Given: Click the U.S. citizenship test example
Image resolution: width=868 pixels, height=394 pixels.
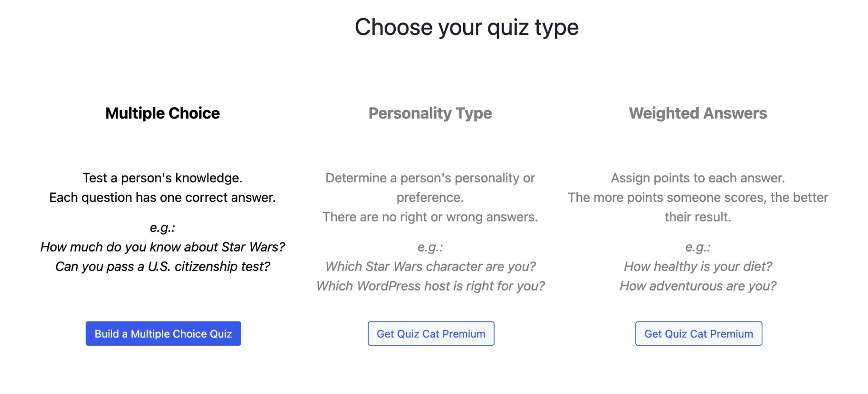Looking at the screenshot, I should pyautogui.click(x=162, y=266).
